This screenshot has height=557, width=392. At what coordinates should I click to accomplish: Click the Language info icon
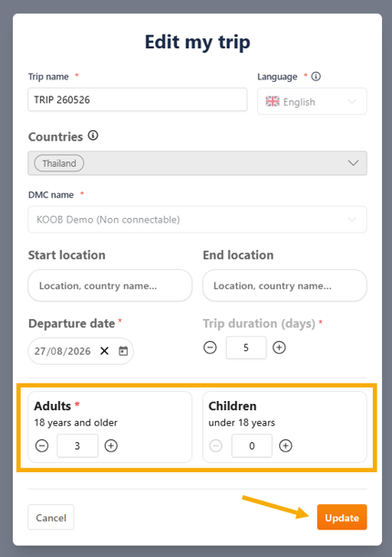click(315, 77)
